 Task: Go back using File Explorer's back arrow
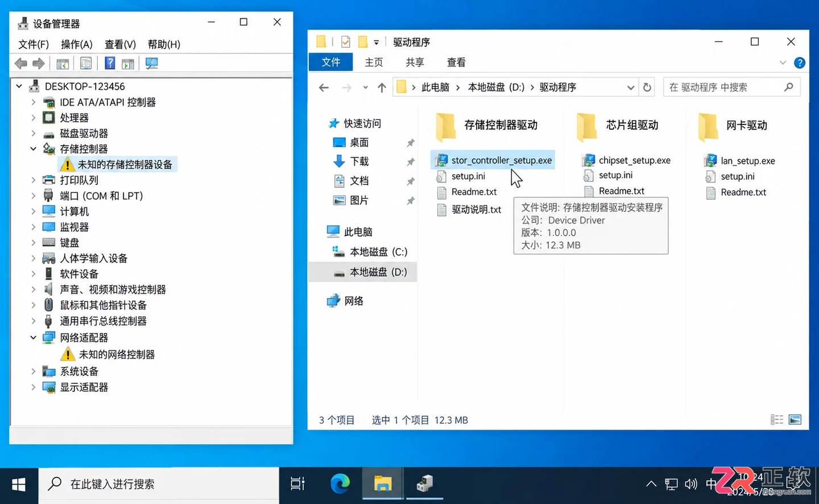pos(324,88)
